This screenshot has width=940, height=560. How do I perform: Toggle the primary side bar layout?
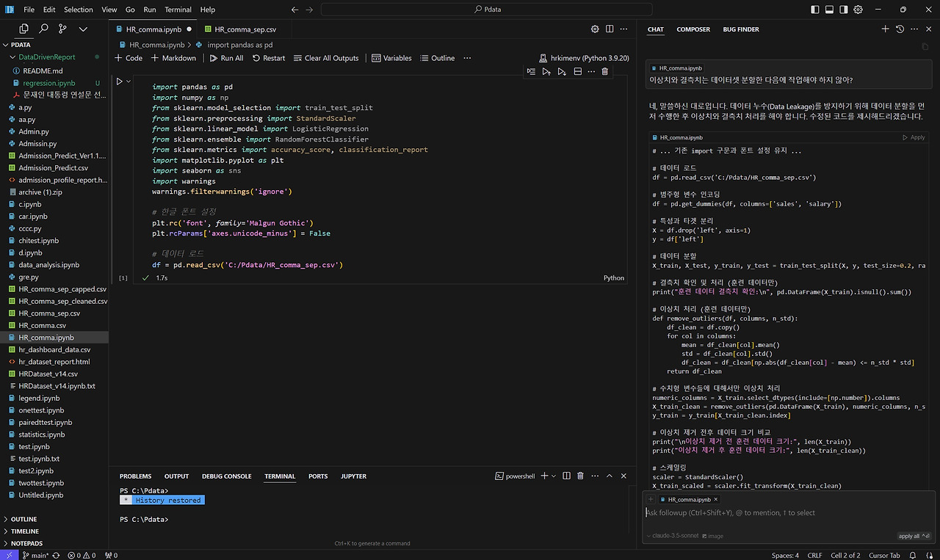pos(815,10)
